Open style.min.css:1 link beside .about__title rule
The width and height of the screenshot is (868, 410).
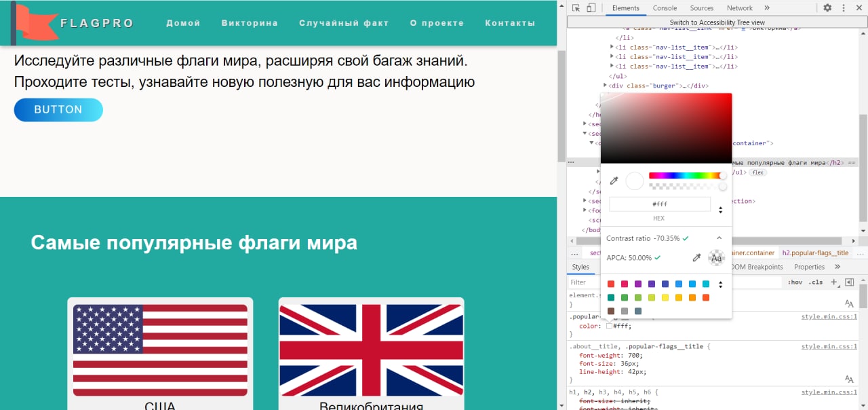tap(829, 346)
